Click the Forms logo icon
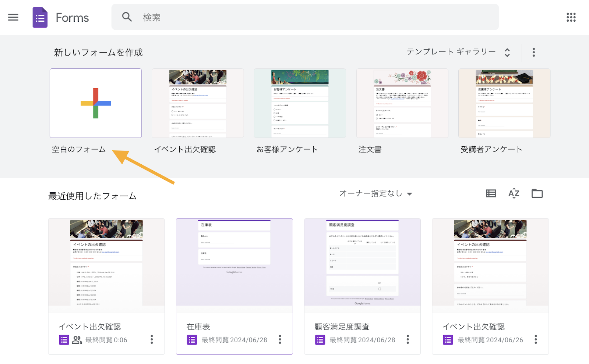The image size is (589, 364). (x=40, y=17)
